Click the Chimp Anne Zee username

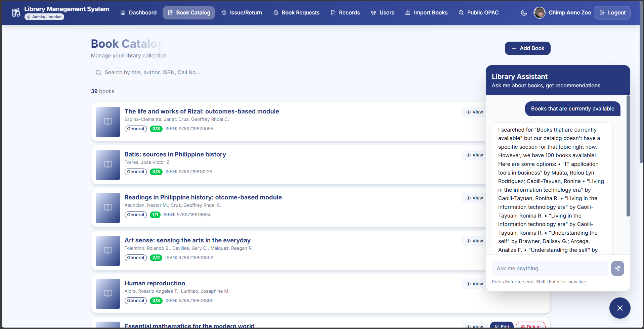pyautogui.click(x=570, y=13)
